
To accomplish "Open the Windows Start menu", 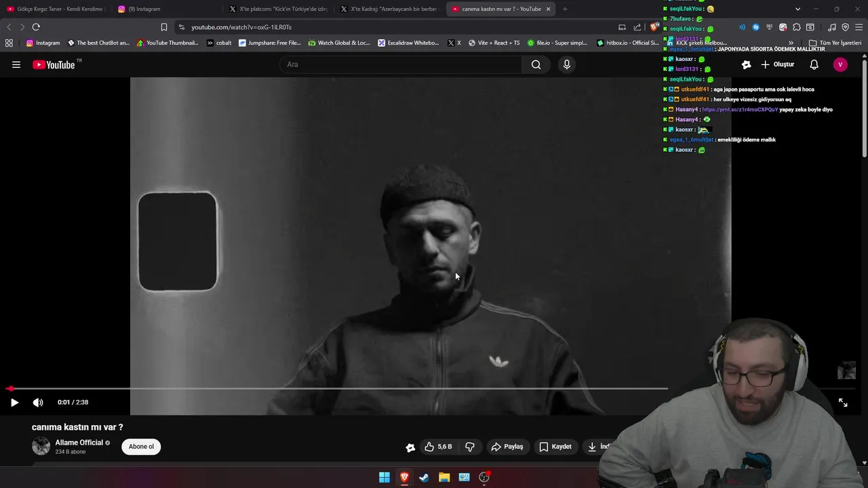I will [384, 477].
